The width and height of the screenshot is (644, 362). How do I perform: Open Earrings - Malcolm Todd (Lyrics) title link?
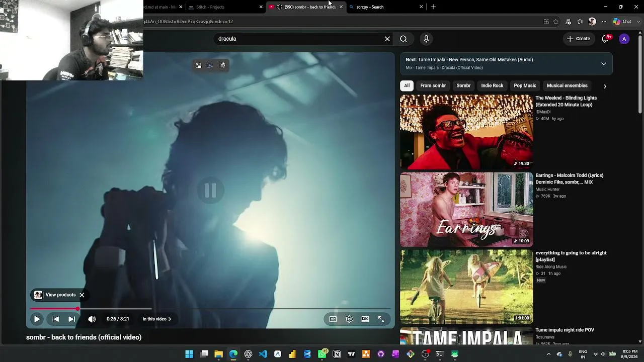tap(570, 178)
